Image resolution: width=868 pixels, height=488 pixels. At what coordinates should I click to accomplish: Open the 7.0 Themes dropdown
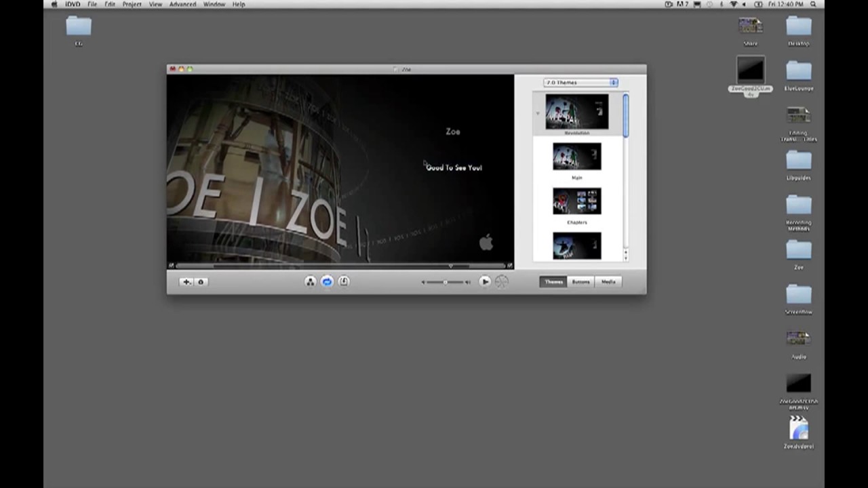pyautogui.click(x=580, y=83)
